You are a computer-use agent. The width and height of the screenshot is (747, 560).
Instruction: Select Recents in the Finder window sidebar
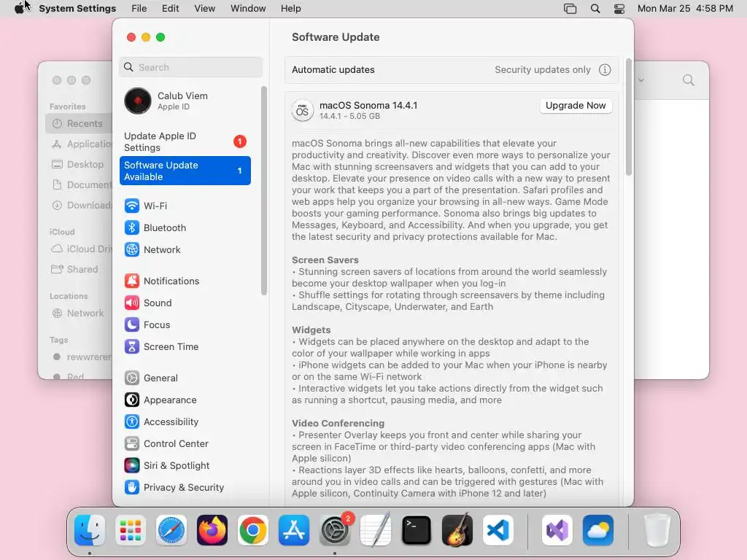pos(79,124)
